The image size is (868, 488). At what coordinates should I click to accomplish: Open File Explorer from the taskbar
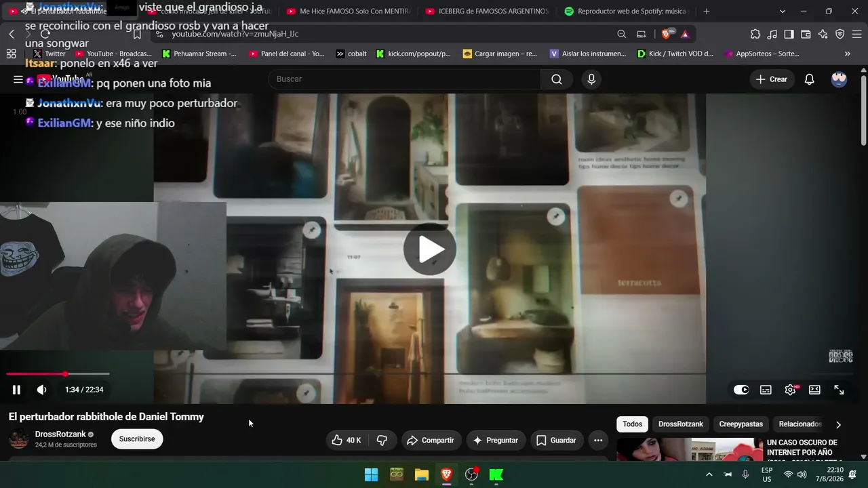click(x=421, y=475)
